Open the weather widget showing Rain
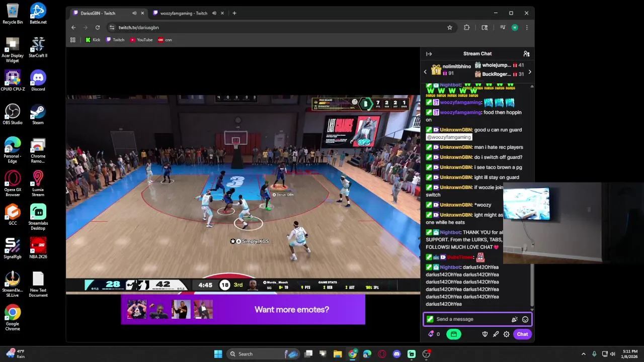The image size is (644, 362). 15,354
